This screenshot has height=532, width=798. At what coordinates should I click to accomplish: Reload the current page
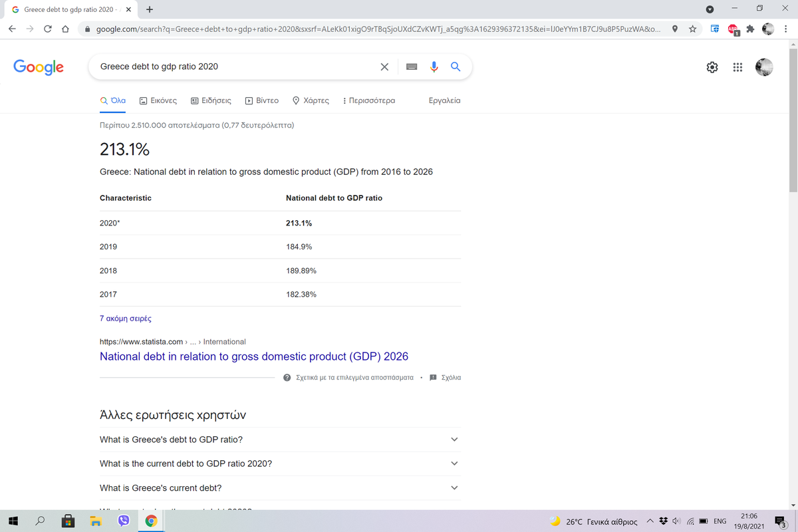coord(47,29)
